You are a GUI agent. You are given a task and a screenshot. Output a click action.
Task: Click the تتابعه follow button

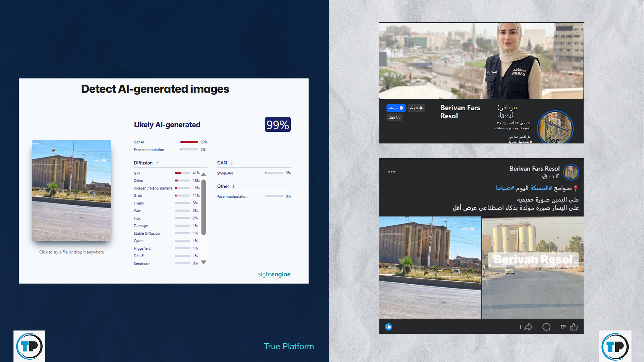416,108
